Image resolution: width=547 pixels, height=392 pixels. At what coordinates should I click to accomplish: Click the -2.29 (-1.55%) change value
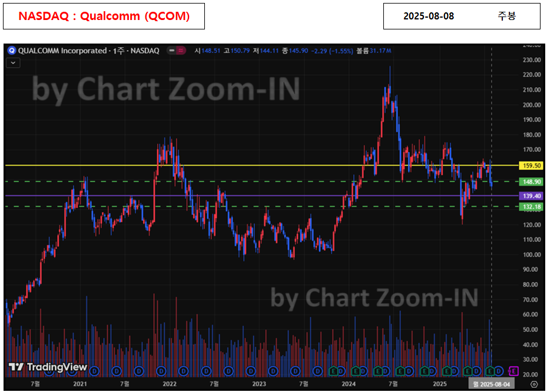coord(332,51)
